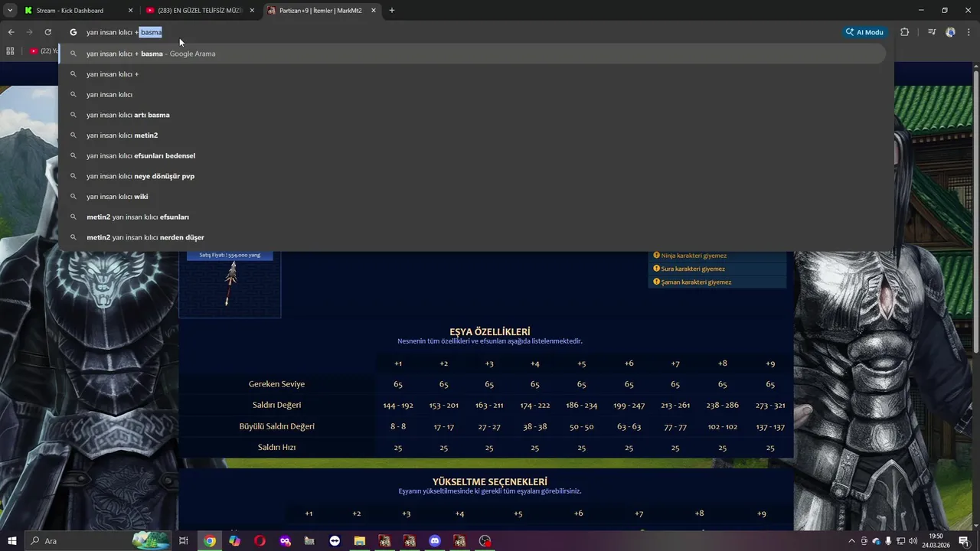Select suggestion 'metin2 yarı insan kılıcı efsunları'
980x551 pixels.
[x=472, y=217]
